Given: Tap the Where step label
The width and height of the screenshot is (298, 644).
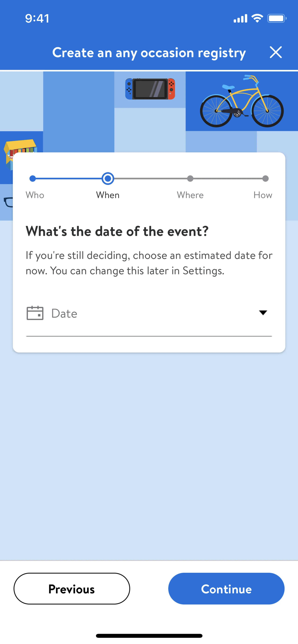Looking at the screenshot, I should [x=190, y=195].
